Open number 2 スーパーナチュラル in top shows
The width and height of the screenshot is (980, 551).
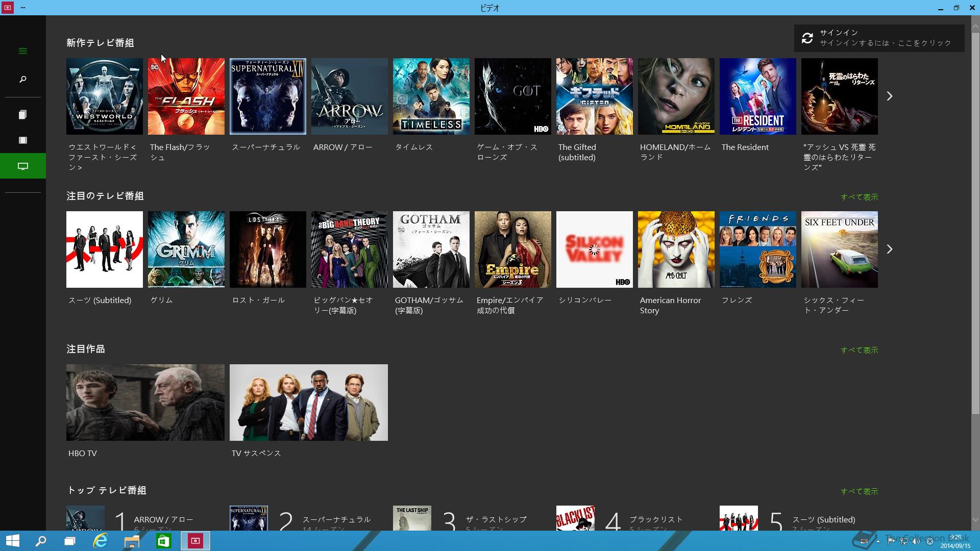pos(309,518)
